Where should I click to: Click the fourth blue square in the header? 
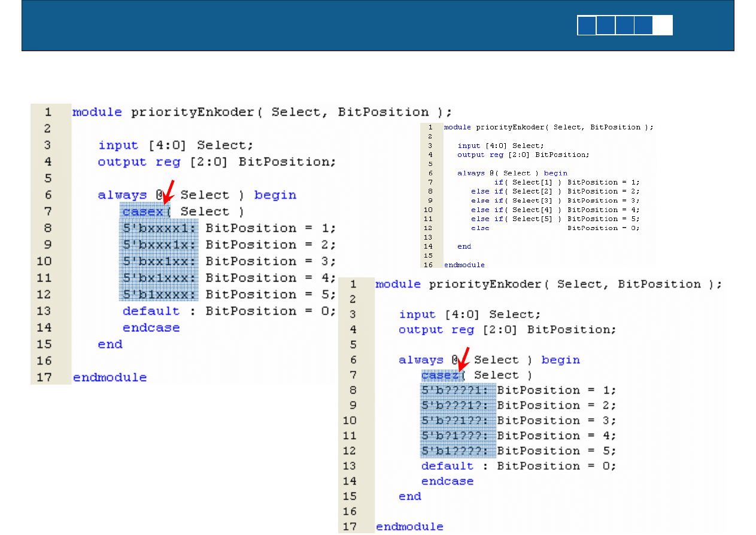pyautogui.click(x=643, y=25)
